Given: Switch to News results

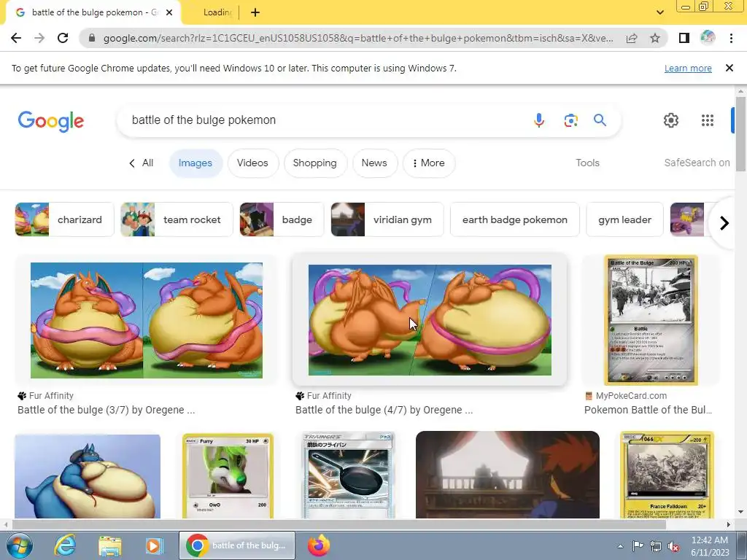Looking at the screenshot, I should click(x=374, y=163).
